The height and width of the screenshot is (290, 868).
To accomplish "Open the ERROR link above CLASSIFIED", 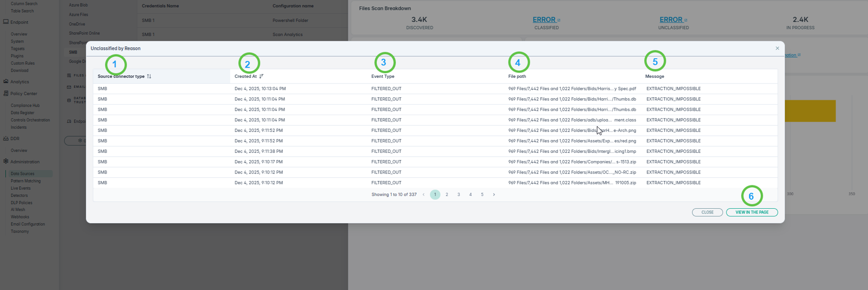I will pyautogui.click(x=544, y=20).
